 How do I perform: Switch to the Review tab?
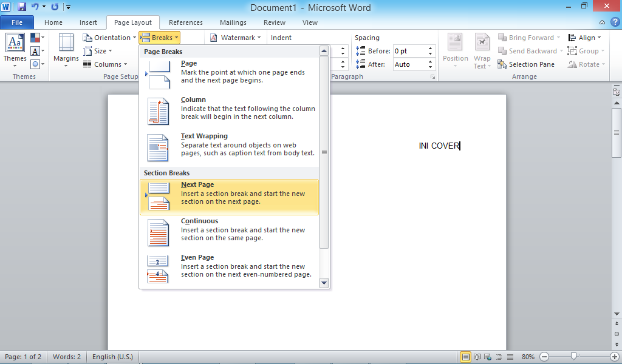[275, 22]
